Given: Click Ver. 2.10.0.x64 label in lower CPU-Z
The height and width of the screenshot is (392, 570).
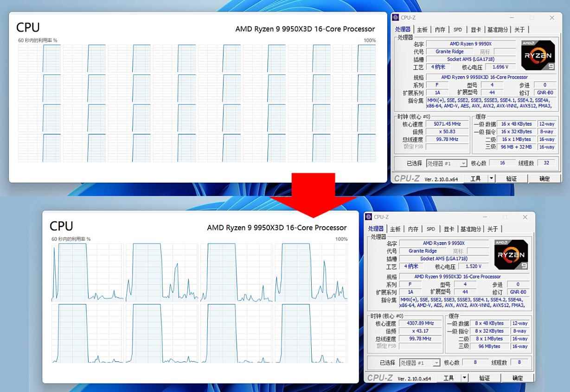Looking at the screenshot, I should coord(414,379).
